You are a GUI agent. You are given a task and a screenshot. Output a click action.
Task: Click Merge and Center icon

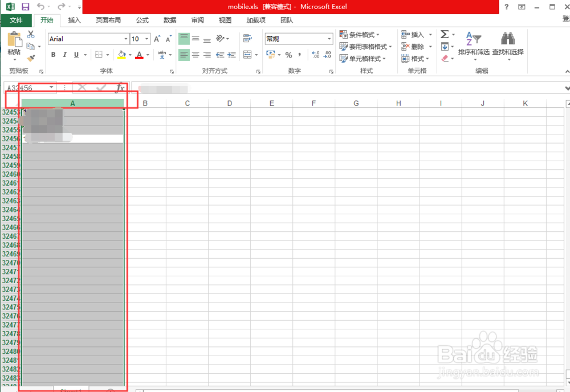[x=247, y=55]
